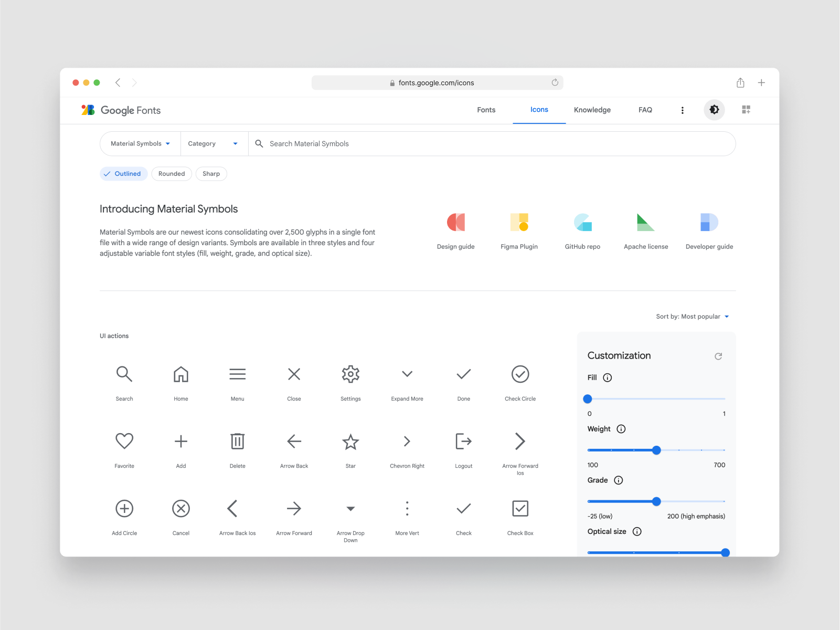
Task: Click the Optical size slider handle
Action: click(x=726, y=553)
